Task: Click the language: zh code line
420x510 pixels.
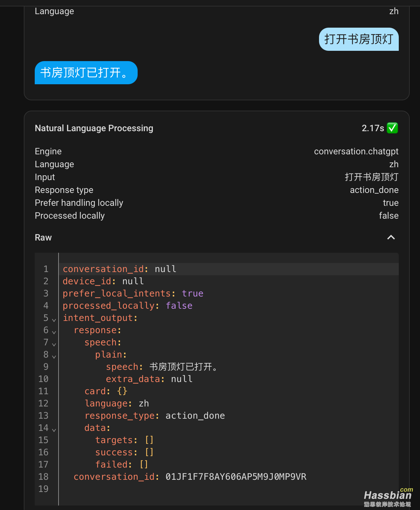Action: (117, 403)
